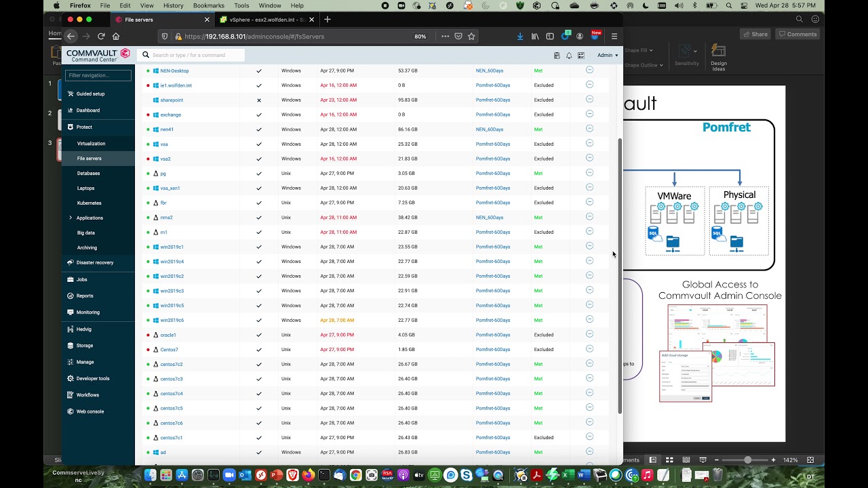Open Archiving under Protect
Screen dimensions: 868x488
tap(87, 248)
